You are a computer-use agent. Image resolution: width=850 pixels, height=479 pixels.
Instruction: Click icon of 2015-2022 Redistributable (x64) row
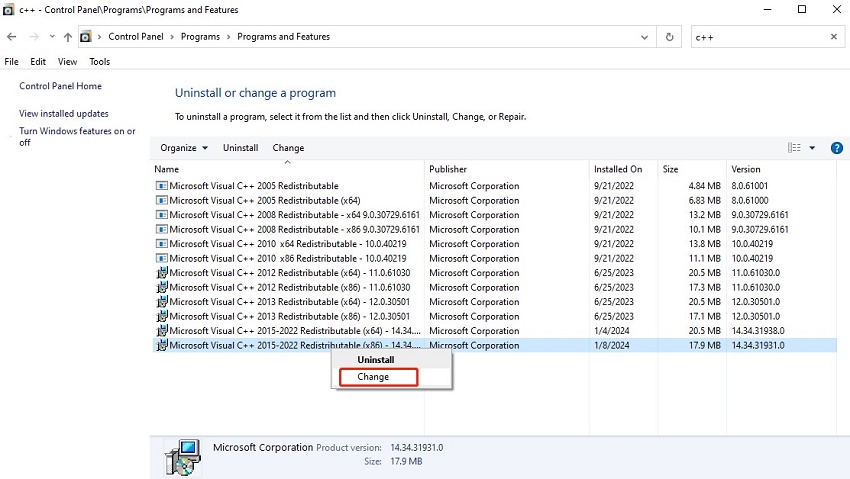162,331
